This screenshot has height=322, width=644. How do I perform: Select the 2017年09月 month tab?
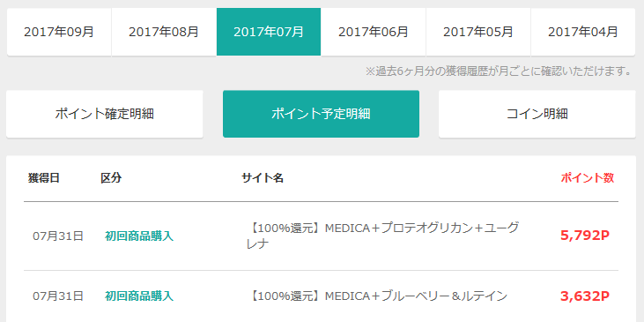click(x=59, y=32)
